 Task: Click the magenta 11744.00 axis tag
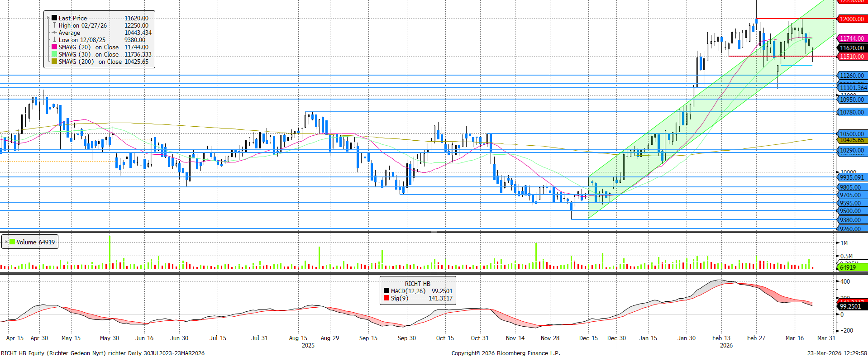(852, 39)
